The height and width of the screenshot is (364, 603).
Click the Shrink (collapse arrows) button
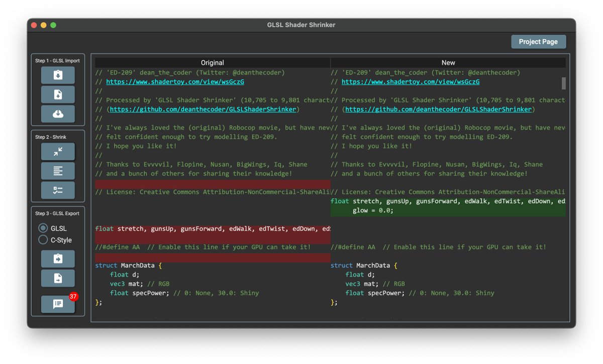click(58, 152)
